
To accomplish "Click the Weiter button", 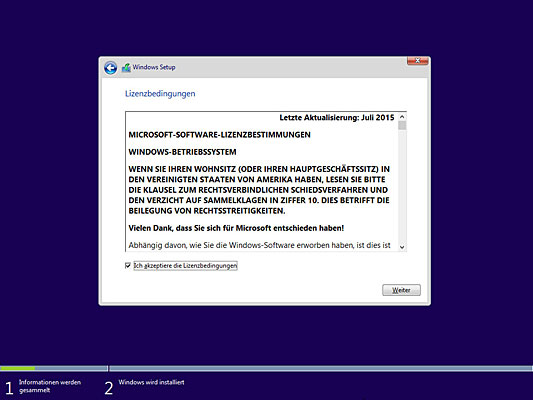I will click(401, 290).
